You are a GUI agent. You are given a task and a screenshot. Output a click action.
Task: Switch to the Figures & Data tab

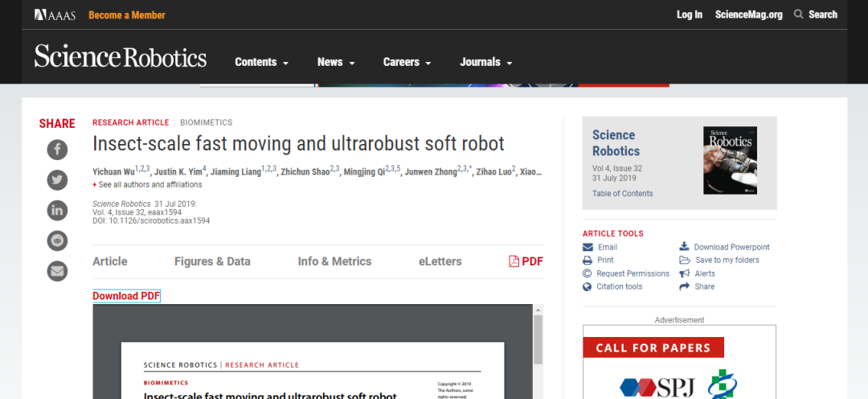[212, 261]
